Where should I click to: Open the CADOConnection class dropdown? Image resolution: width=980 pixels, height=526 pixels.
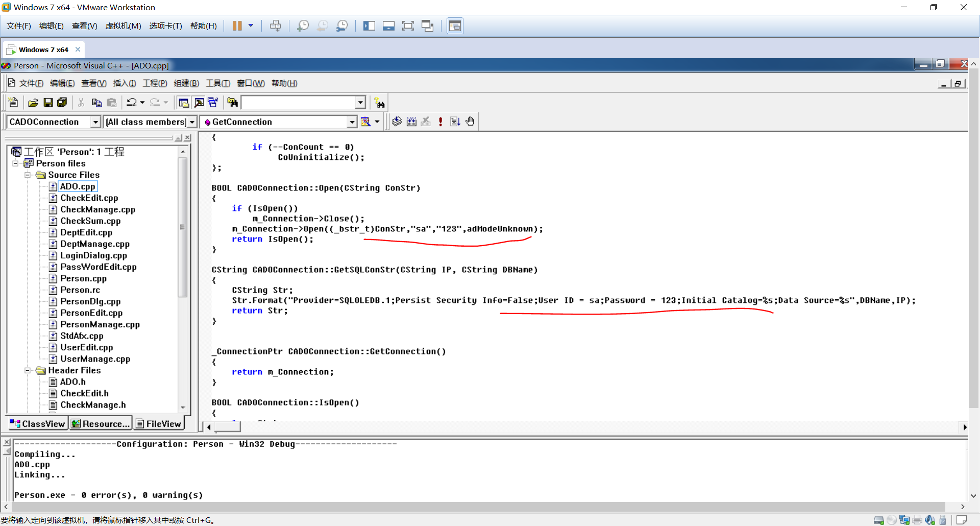coord(95,122)
